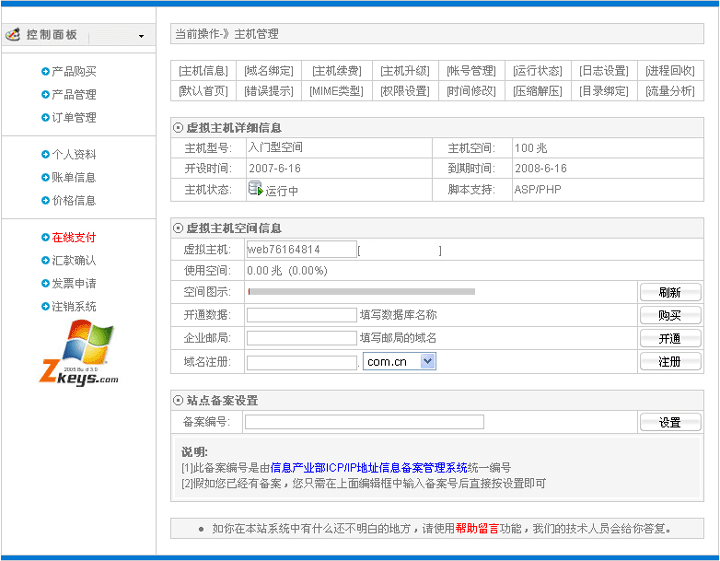Click the 设置 button for 备案编号
Viewport: 720px width, 561px height.
pyautogui.click(x=670, y=423)
